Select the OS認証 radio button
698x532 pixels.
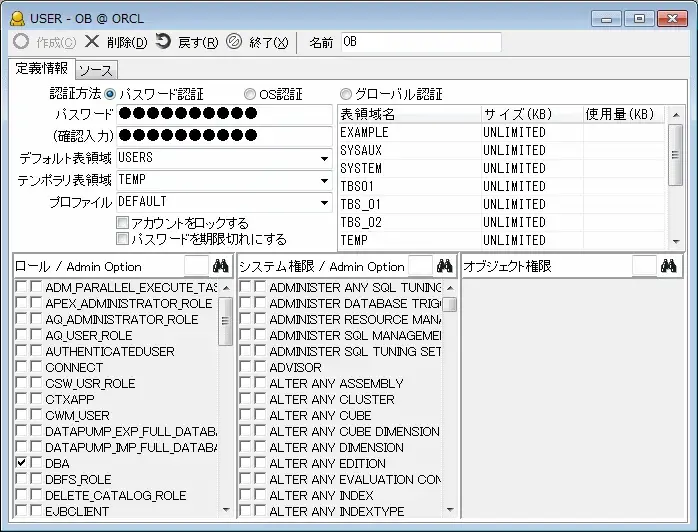tap(250, 94)
